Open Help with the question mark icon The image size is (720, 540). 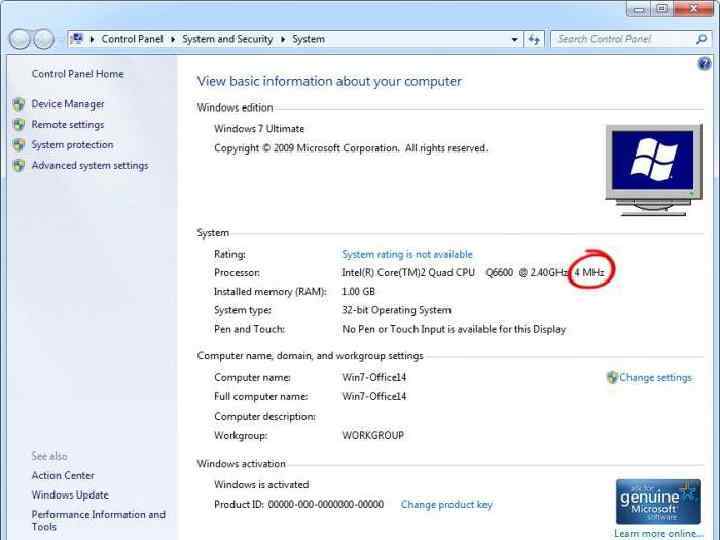704,64
